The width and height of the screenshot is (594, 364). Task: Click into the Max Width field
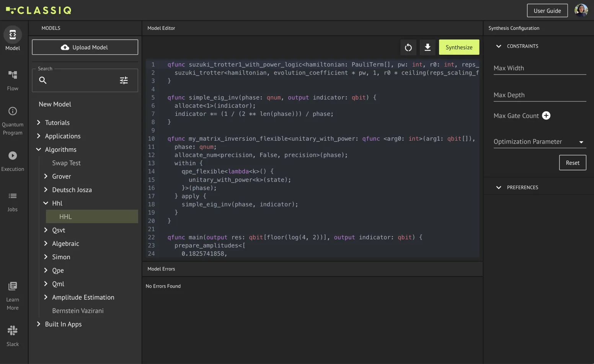coord(539,68)
